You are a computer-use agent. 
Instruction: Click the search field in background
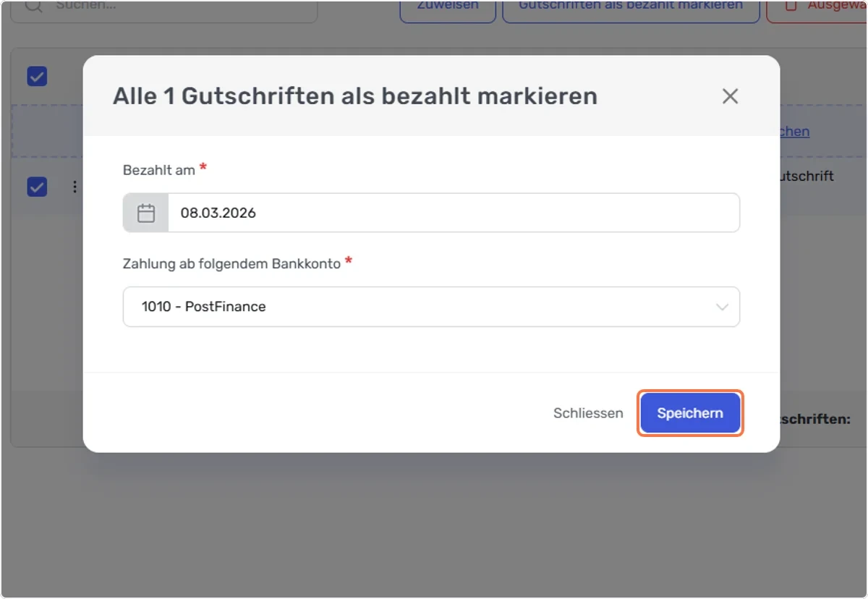163,9
